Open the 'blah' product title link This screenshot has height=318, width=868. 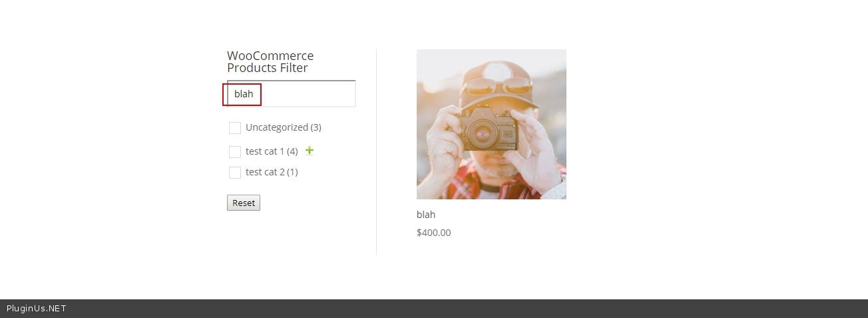(x=426, y=215)
